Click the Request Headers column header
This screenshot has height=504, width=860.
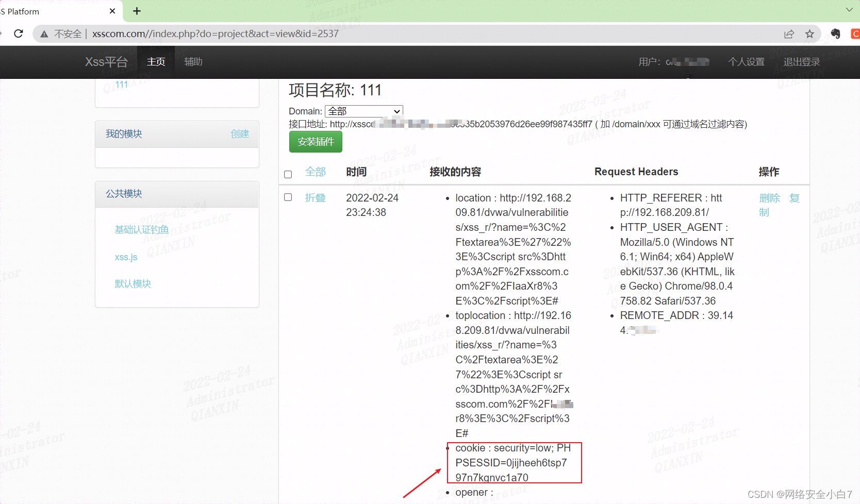click(636, 172)
